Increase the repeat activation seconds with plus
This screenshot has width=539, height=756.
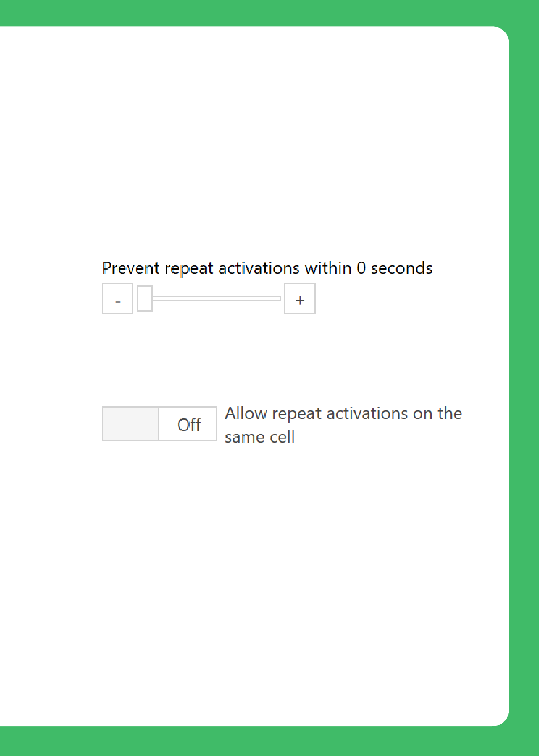click(300, 299)
